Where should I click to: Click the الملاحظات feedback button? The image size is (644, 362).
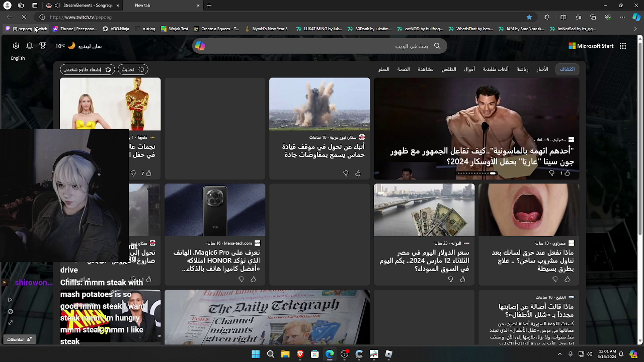pos(19,339)
